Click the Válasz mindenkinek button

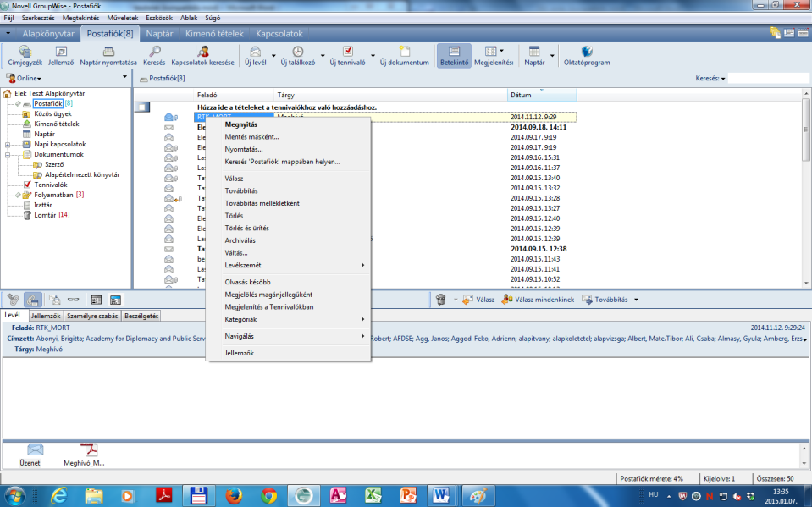tap(538, 300)
